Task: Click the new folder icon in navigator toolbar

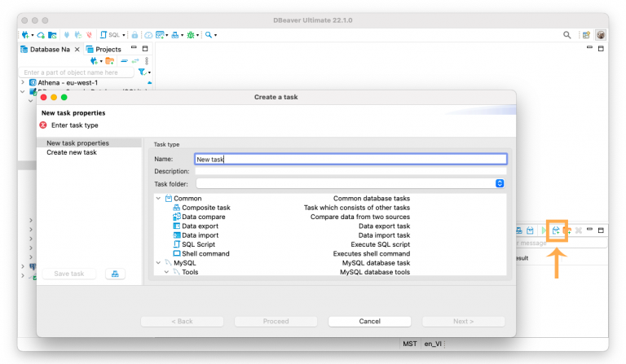Action: pos(109,61)
